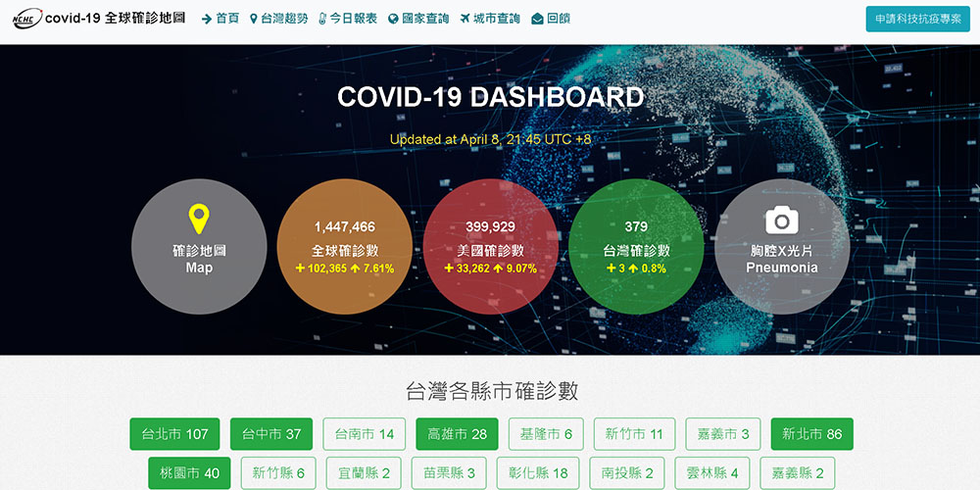Click the globe icon beside 國家查詢
This screenshot has width=980, height=490.
[393, 19]
